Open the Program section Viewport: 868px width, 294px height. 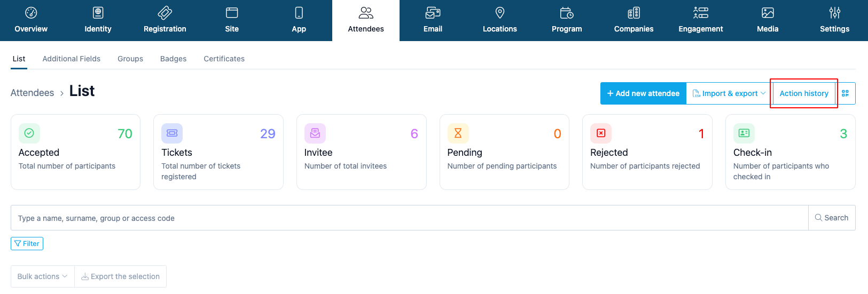(x=567, y=20)
